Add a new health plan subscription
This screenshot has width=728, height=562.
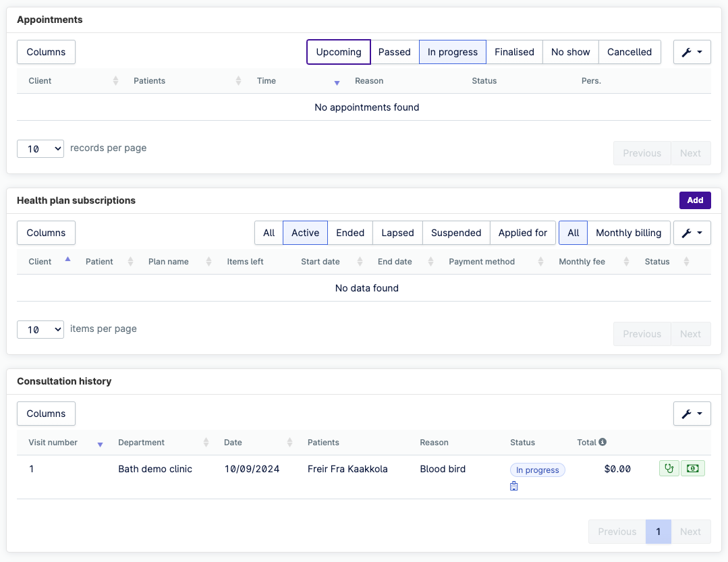pyautogui.click(x=695, y=200)
